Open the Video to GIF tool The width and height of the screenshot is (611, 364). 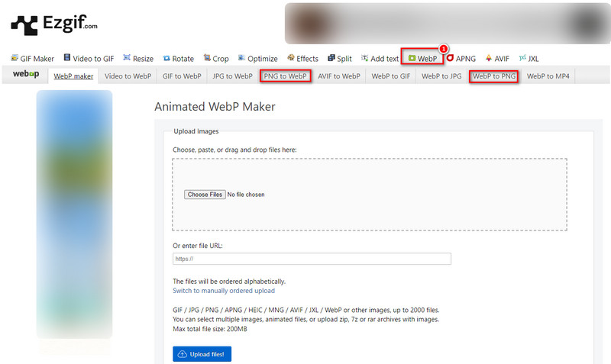pos(89,59)
